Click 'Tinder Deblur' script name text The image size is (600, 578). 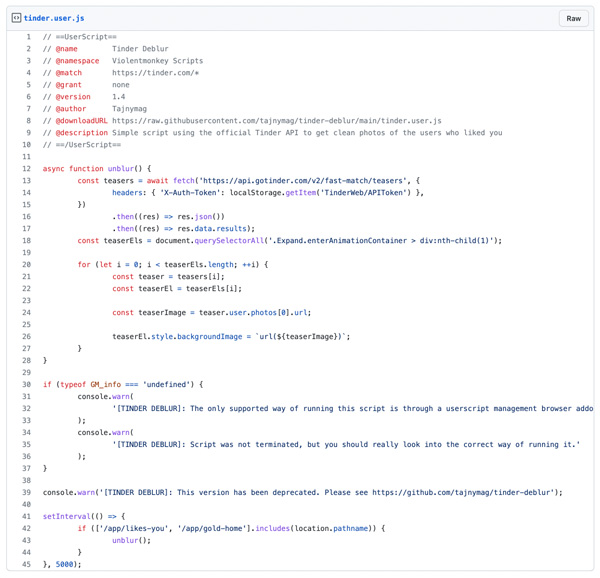[140, 49]
